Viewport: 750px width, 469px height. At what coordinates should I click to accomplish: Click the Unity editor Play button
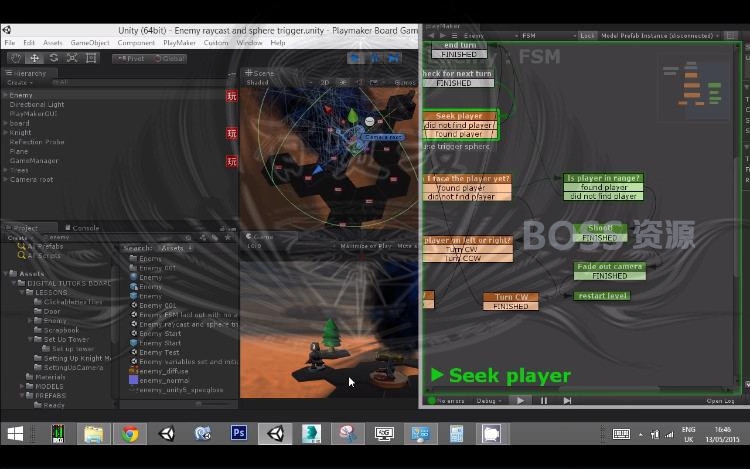[x=355, y=58]
